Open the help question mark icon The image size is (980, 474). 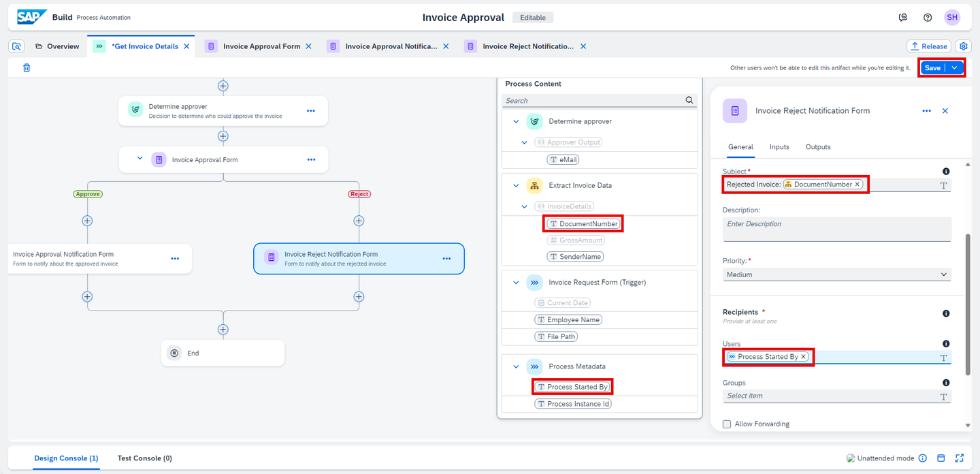point(928,18)
